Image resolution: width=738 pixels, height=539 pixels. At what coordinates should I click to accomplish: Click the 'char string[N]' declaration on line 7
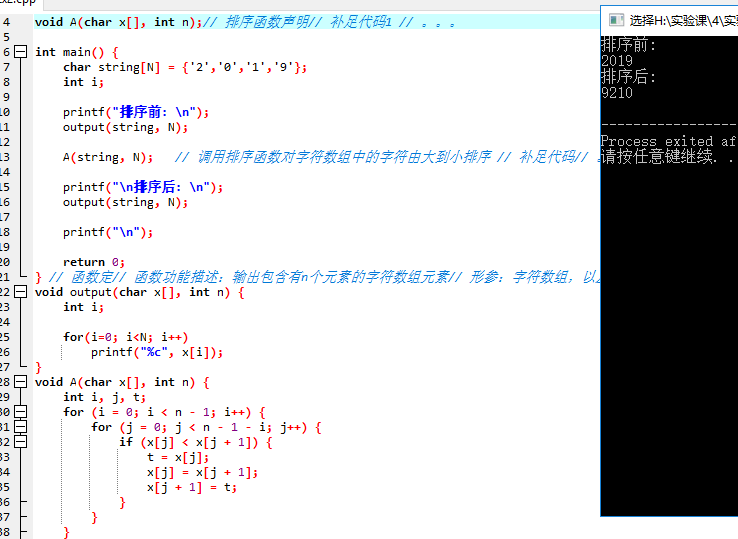coord(112,67)
